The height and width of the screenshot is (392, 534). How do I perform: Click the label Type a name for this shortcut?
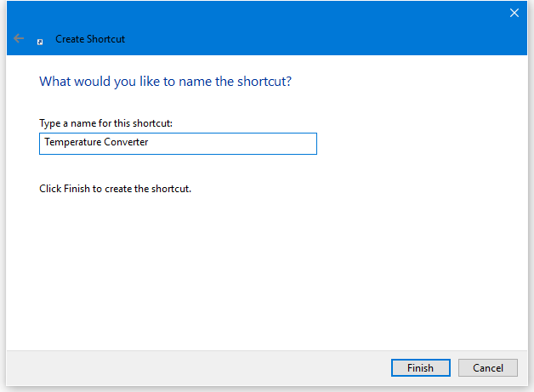pyautogui.click(x=106, y=123)
